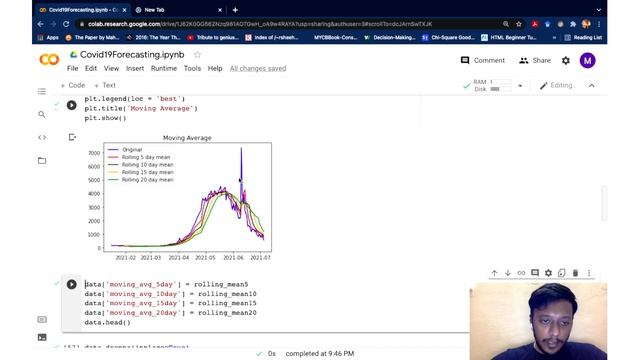Open the File menu

tap(73, 68)
